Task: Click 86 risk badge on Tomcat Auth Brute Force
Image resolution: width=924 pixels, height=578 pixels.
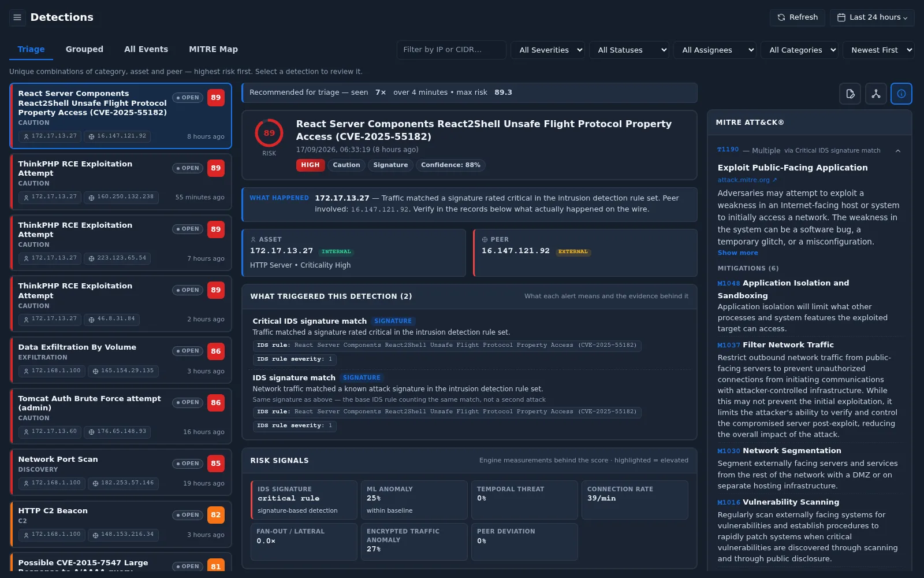Action: [216, 403]
